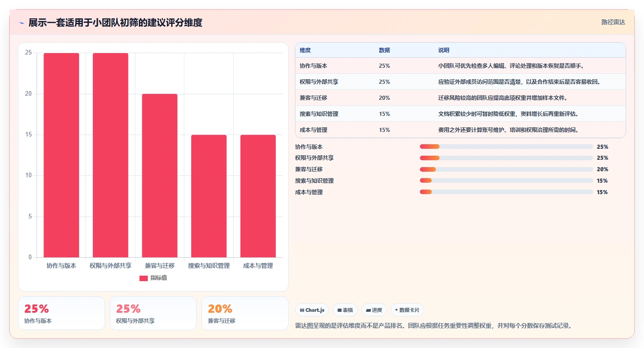Viewport: 644px width, 348px height.
Task: Click the 成本与管理 bar in chart
Action: tap(258, 196)
